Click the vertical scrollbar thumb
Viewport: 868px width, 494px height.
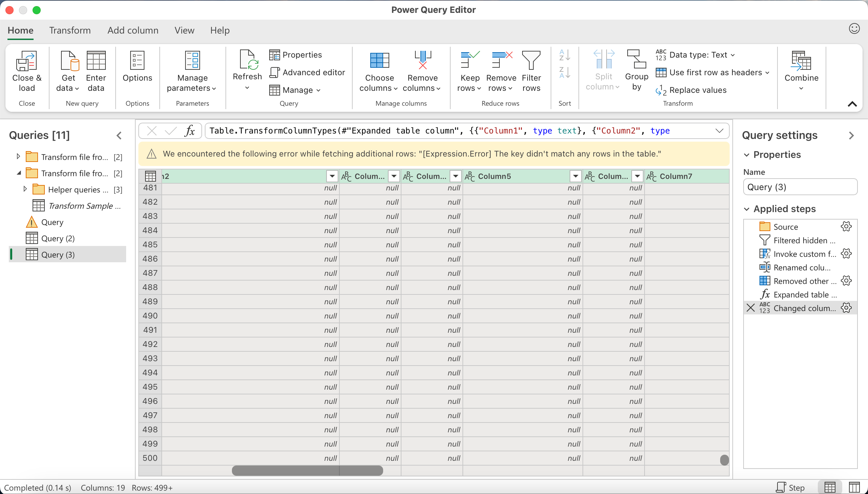pos(724,460)
